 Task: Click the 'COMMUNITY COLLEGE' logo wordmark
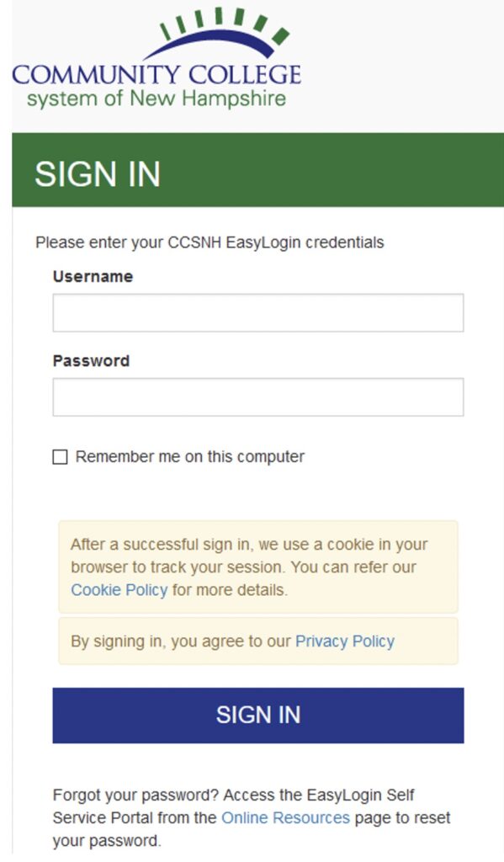pos(157,75)
